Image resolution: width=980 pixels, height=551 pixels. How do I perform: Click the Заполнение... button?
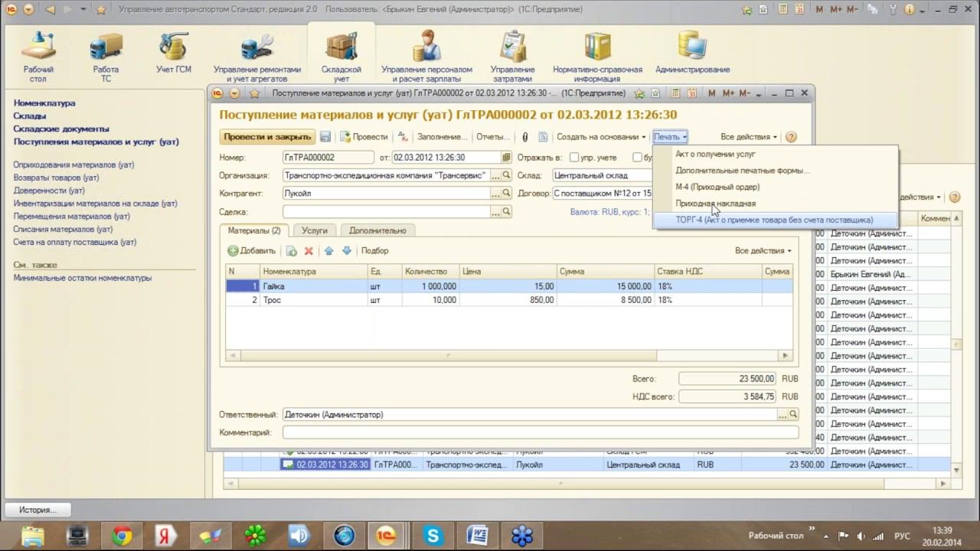[441, 137]
